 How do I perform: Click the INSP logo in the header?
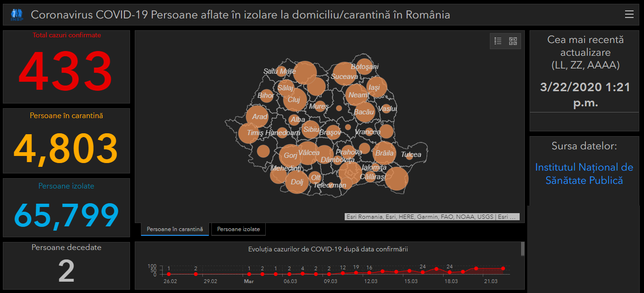[16, 15]
